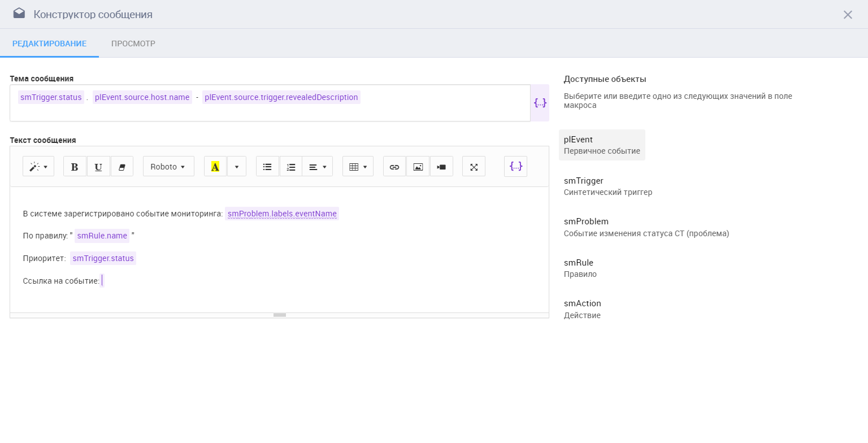This screenshot has width=868, height=443.
Task: Insert a hyperlink
Action: (394, 167)
